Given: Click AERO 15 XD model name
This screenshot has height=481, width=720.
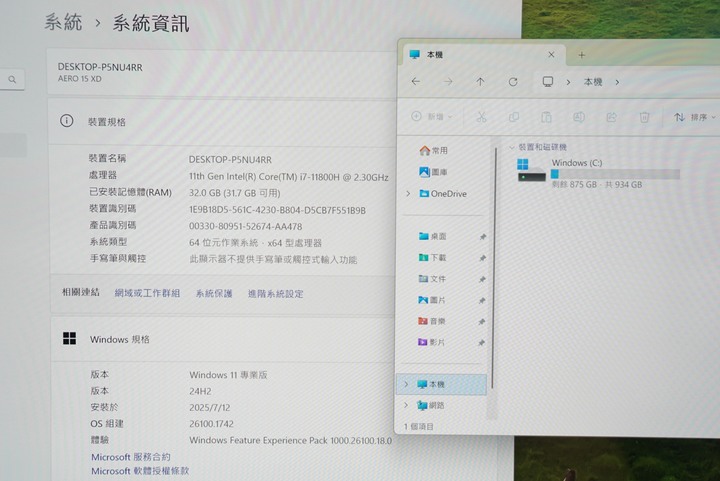Looking at the screenshot, I should coord(79,79).
